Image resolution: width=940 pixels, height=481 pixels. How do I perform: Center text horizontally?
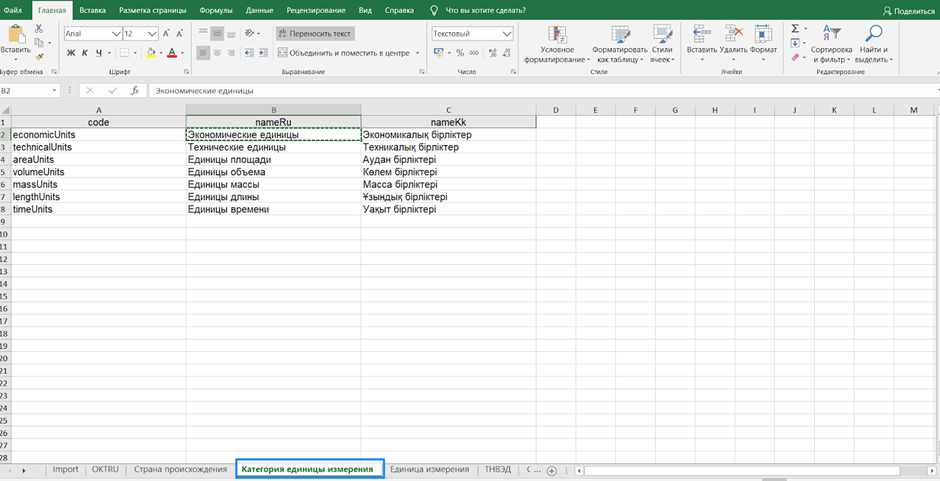[x=217, y=53]
